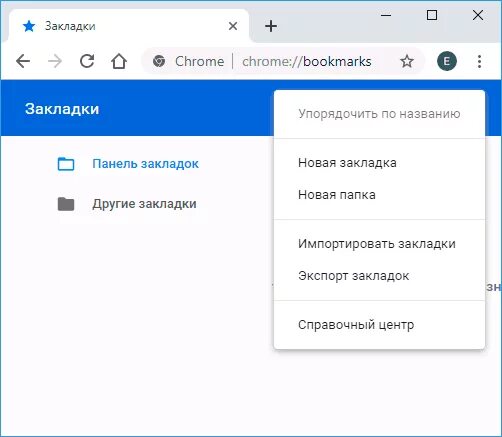Image resolution: width=502 pixels, height=437 pixels.
Task: Open Chrome's three-dot main menu
Action: coord(479,61)
